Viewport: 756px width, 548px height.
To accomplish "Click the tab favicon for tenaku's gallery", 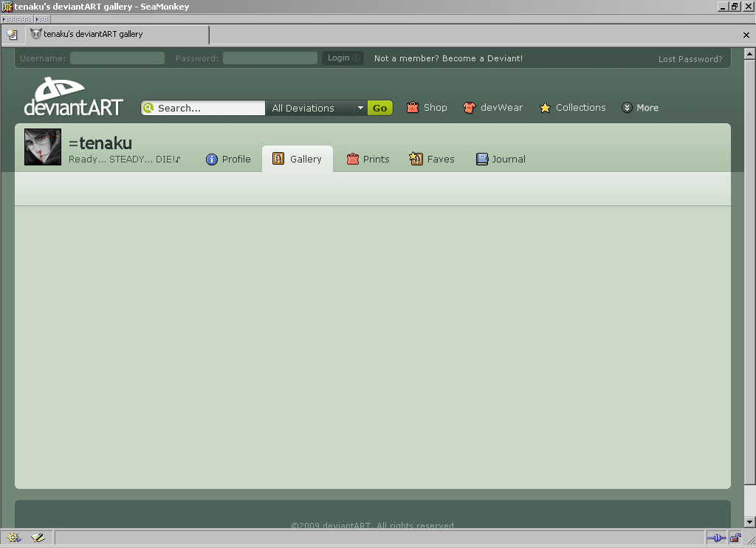I will [35, 34].
